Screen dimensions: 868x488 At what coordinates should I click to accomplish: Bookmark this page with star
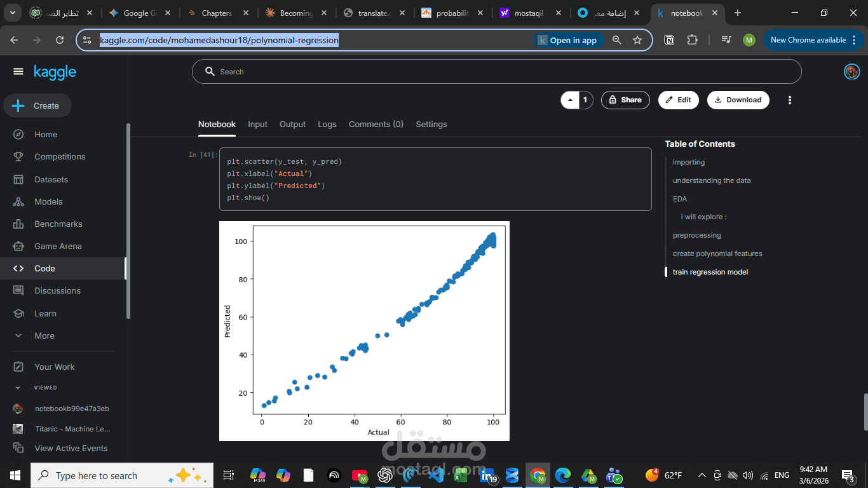tap(637, 40)
